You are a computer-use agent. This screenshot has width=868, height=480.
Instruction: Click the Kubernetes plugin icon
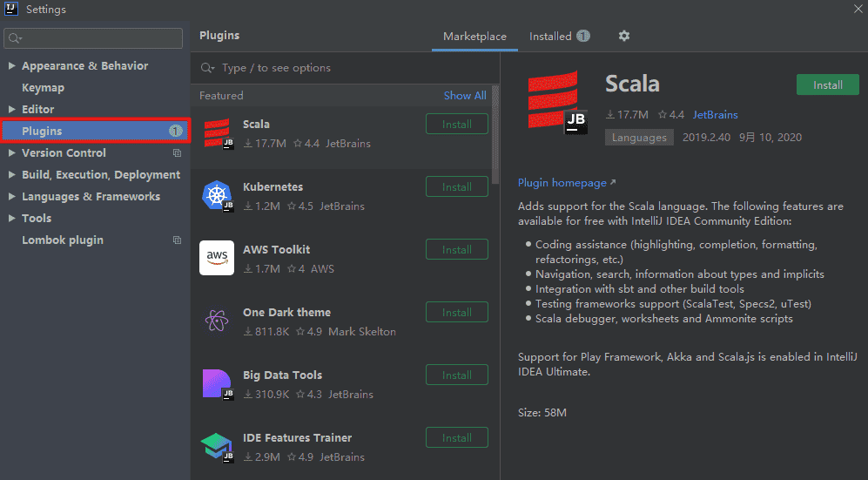(217, 196)
